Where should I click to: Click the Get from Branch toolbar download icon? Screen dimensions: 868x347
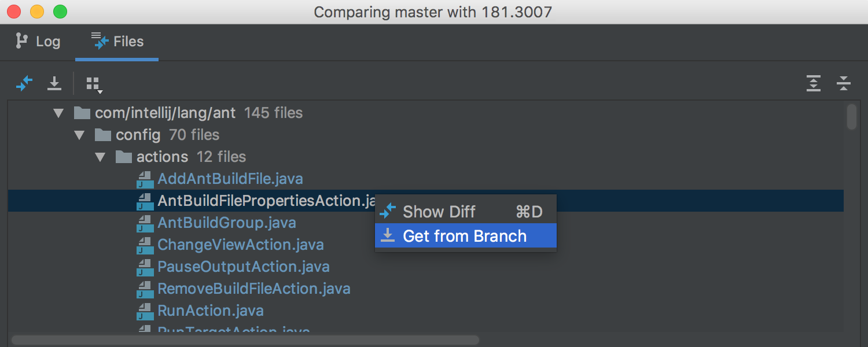coord(54,83)
